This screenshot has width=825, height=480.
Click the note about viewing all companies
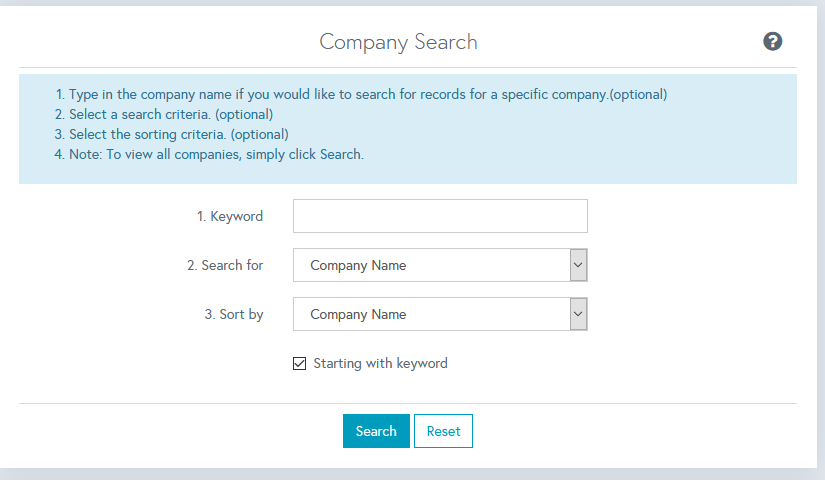click(x=209, y=154)
